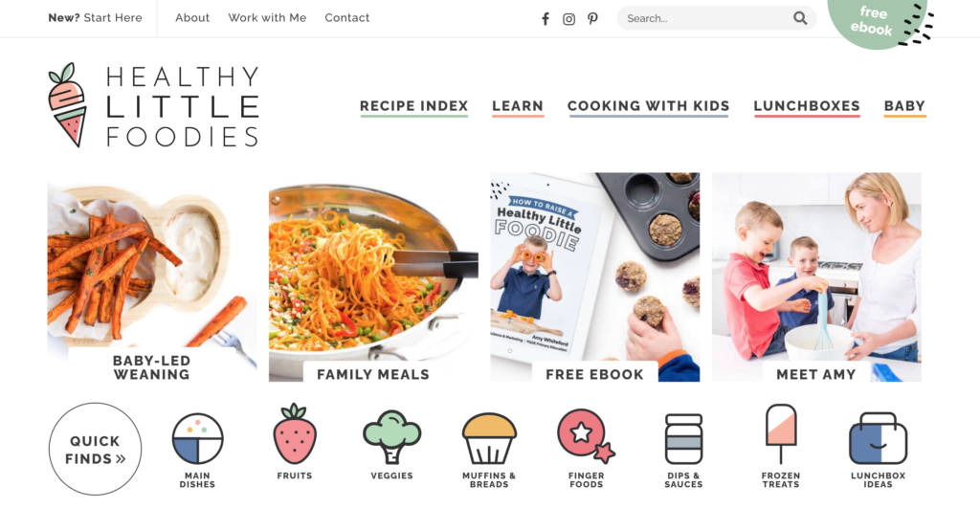This screenshot has width=980, height=508.
Task: Open the Instagram social icon
Action: click(568, 19)
